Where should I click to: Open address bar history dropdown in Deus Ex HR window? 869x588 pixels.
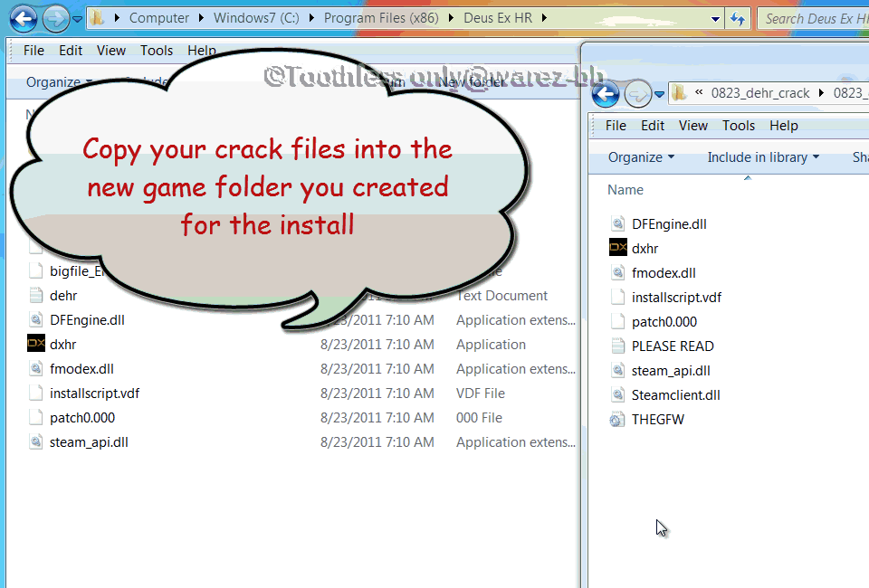[715, 19]
